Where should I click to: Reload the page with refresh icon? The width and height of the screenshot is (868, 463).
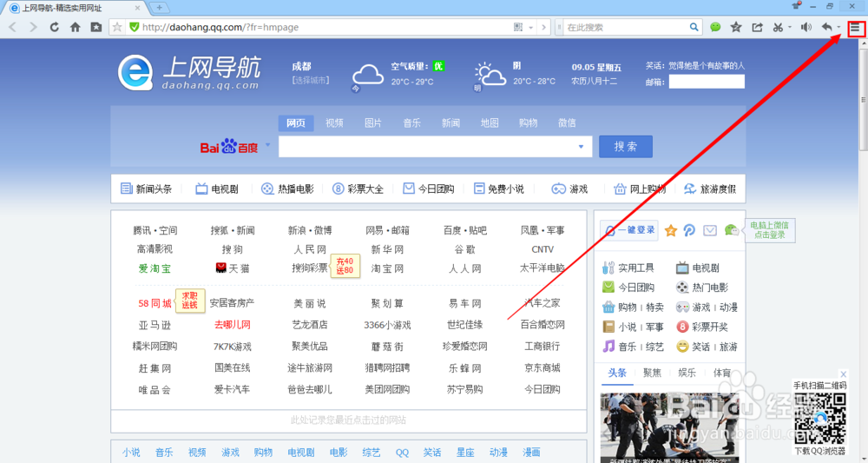point(54,27)
